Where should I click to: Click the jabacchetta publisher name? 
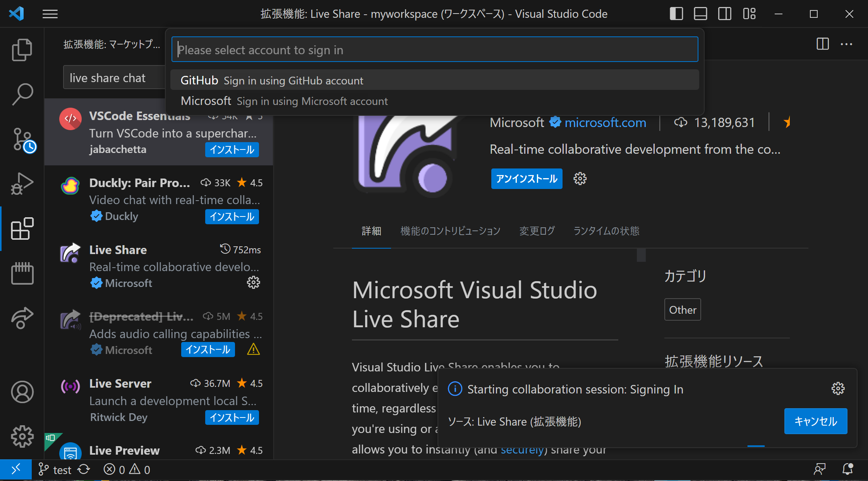pos(118,149)
